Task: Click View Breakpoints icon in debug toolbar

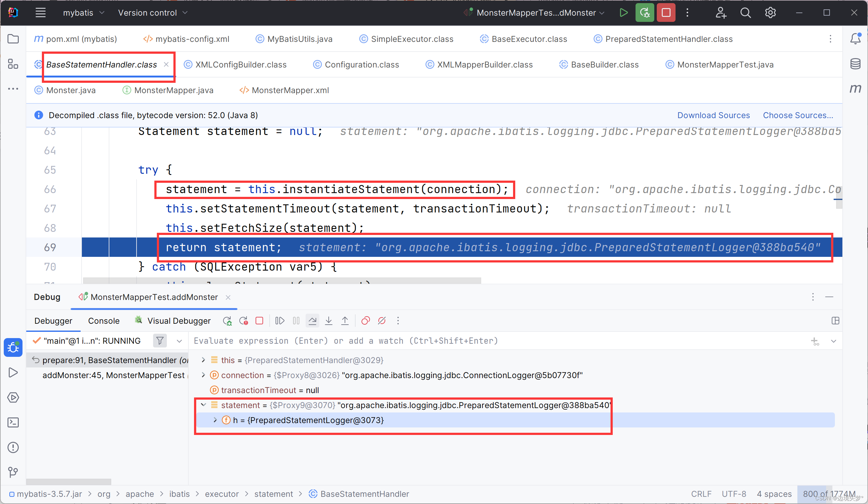Action: (366, 321)
